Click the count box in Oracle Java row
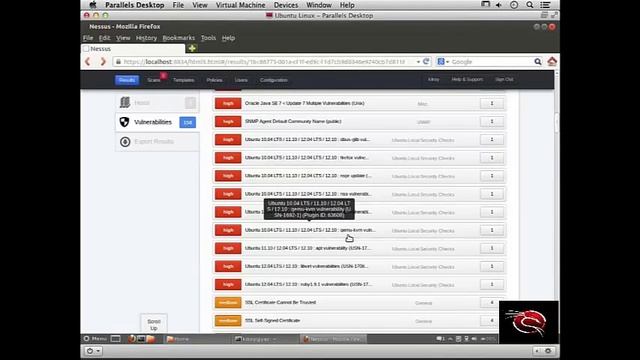This screenshot has height=360, width=640. [x=491, y=103]
